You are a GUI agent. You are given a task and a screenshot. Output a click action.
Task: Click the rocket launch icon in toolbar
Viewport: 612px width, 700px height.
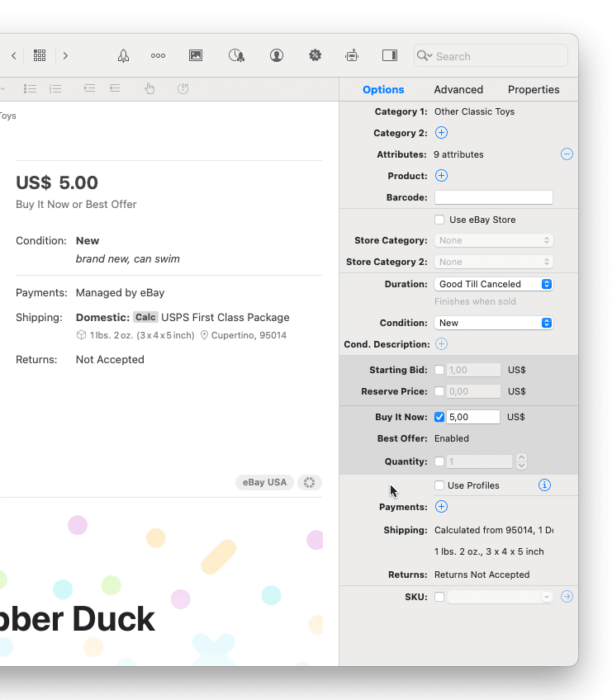pyautogui.click(x=123, y=55)
